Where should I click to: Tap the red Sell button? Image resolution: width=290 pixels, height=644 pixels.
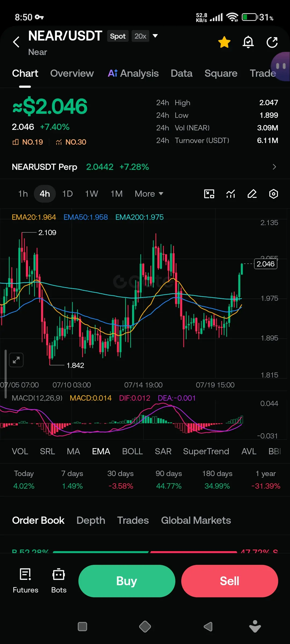pyautogui.click(x=230, y=581)
